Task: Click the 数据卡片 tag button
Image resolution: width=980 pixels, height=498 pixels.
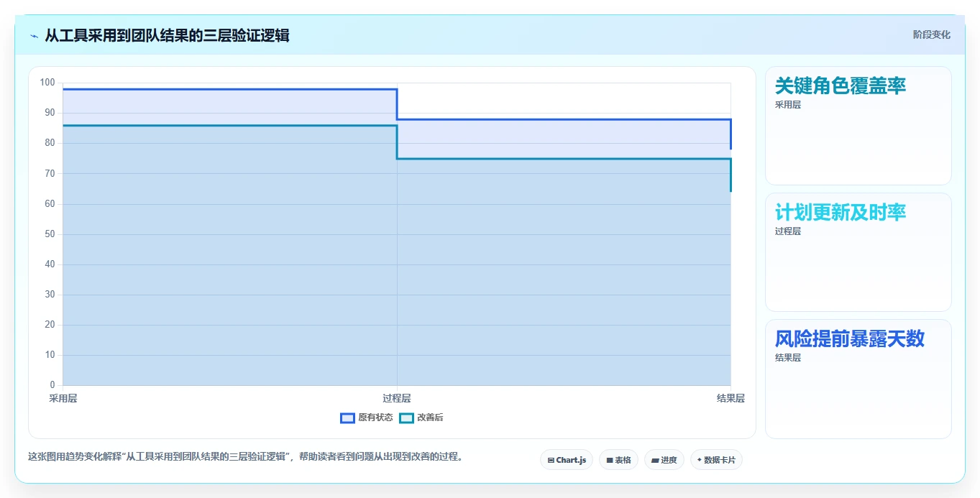Action: coord(716,460)
